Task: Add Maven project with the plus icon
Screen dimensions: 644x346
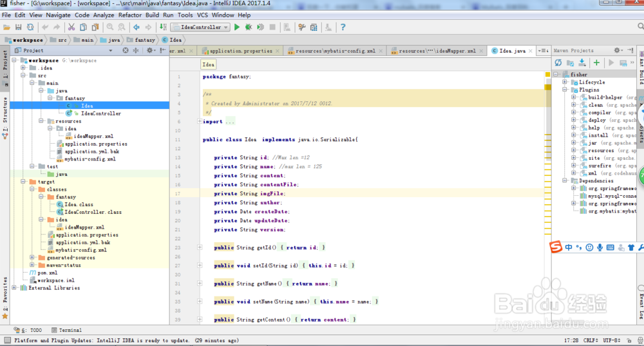Action: click(597, 63)
